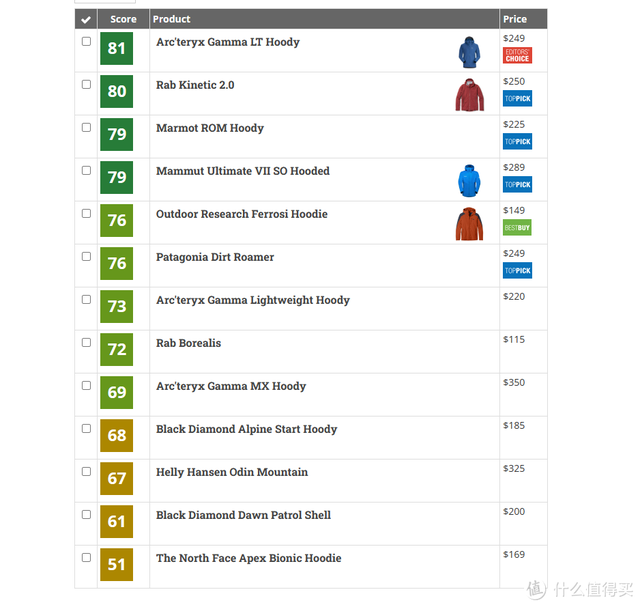The image size is (640, 607).
Task: Click the gold 67 score box
Action: (116, 478)
